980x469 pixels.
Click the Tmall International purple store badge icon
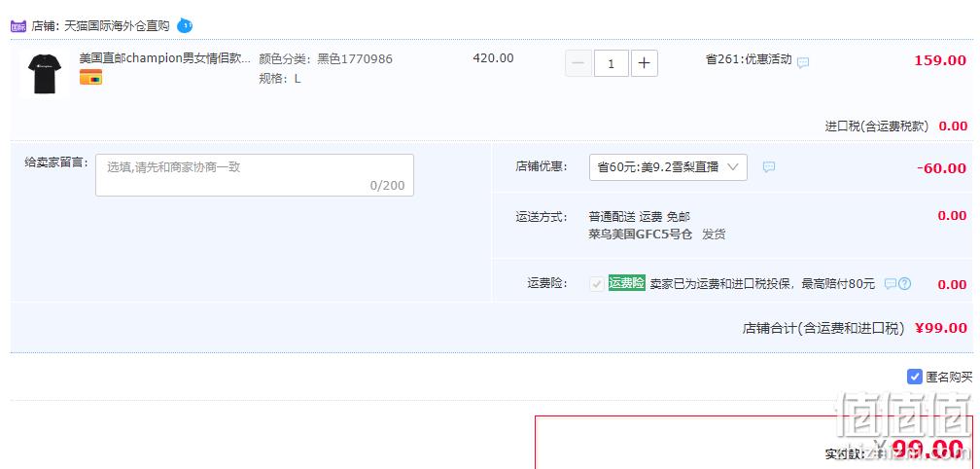[18, 26]
